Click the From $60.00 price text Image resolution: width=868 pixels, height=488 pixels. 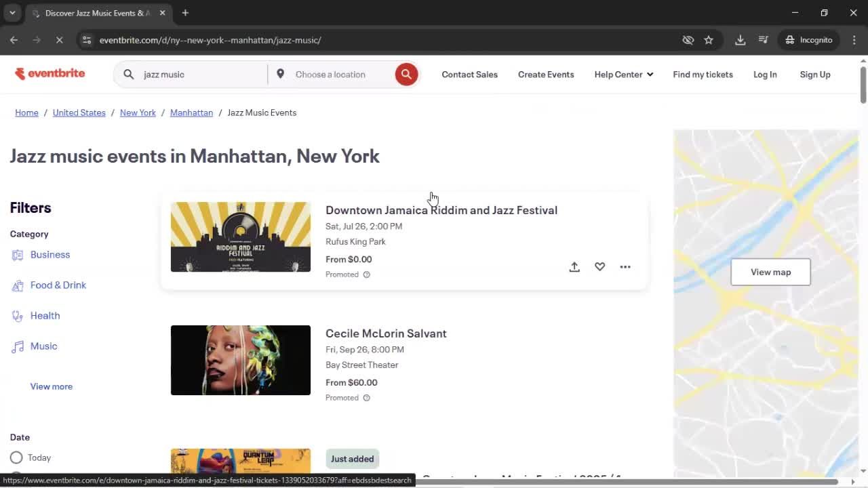[351, 382]
